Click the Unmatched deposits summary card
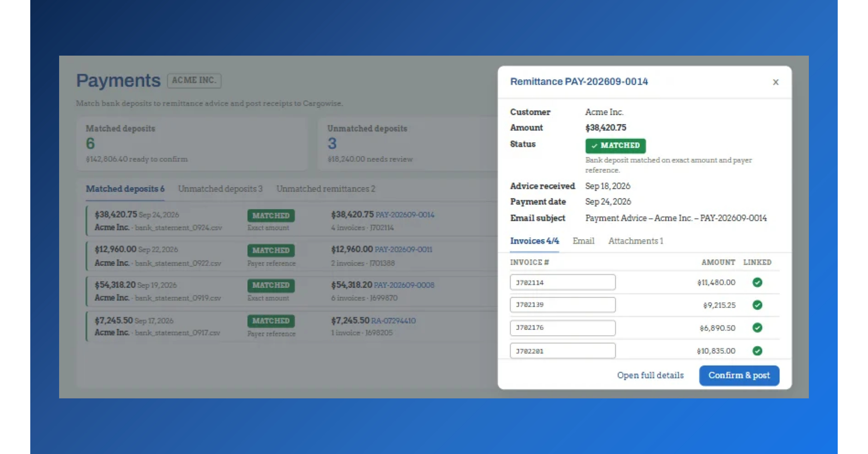 [407, 144]
